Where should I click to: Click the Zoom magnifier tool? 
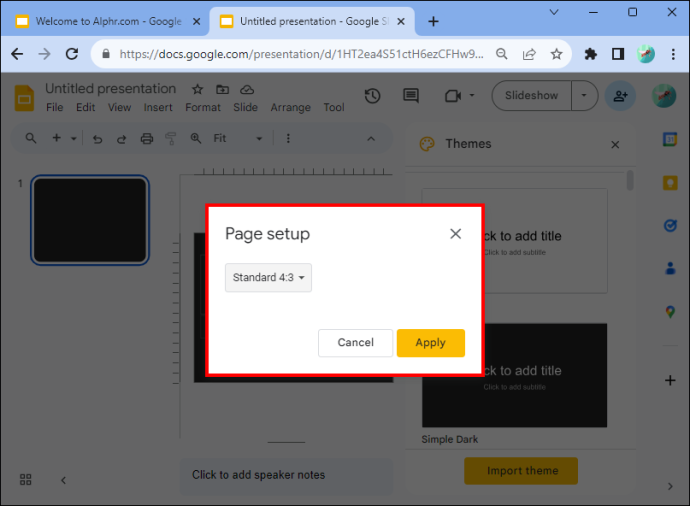[196, 139]
